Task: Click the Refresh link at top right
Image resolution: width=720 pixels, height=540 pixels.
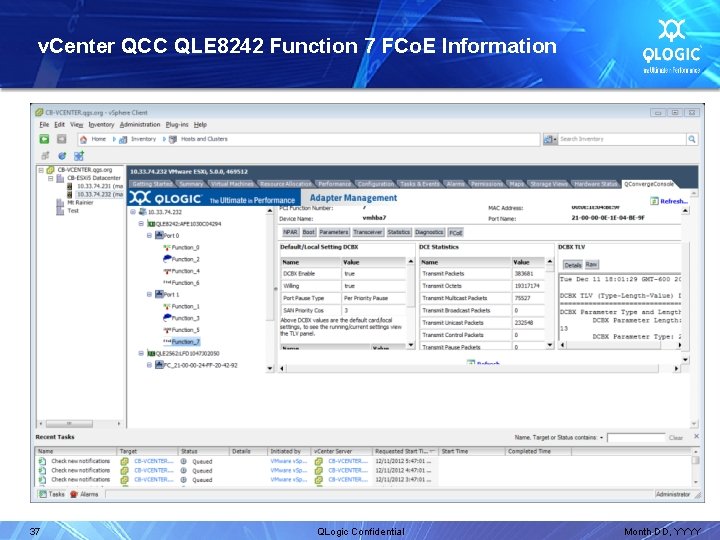Action: (674, 201)
